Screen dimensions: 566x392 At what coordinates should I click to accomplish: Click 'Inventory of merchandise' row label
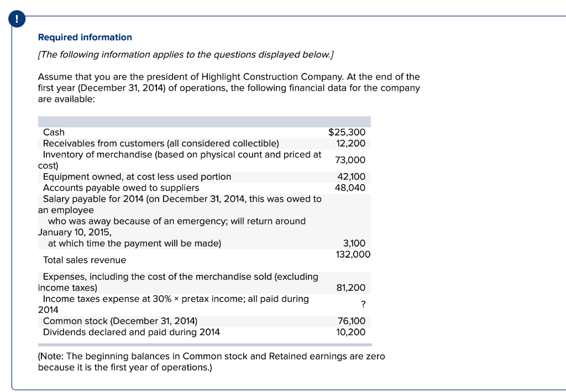click(x=180, y=160)
